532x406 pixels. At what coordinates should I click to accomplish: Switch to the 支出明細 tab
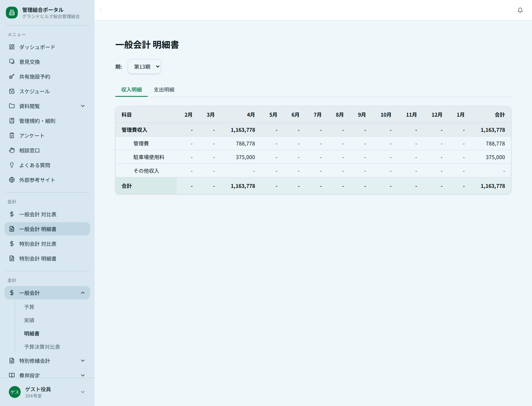point(164,90)
